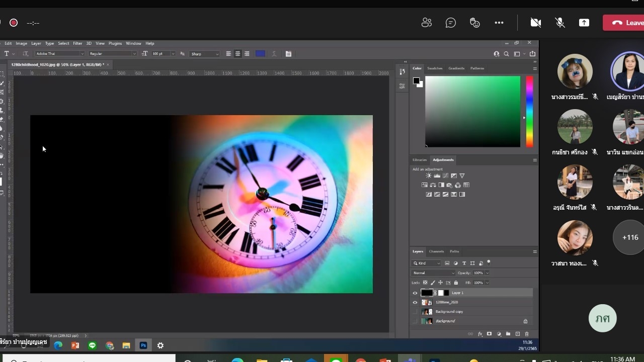Create a new group folder icon
Viewport: 644px width, 362px height.
pyautogui.click(x=508, y=334)
